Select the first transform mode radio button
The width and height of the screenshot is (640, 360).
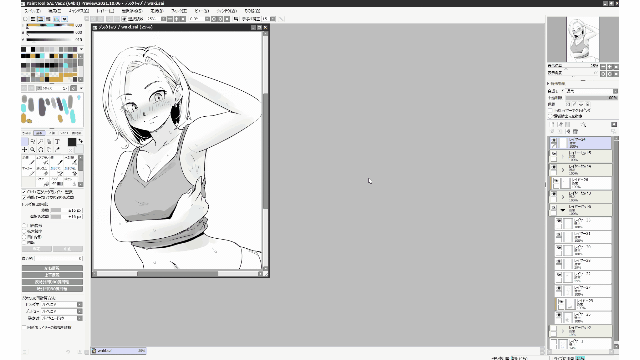[x=24, y=225]
